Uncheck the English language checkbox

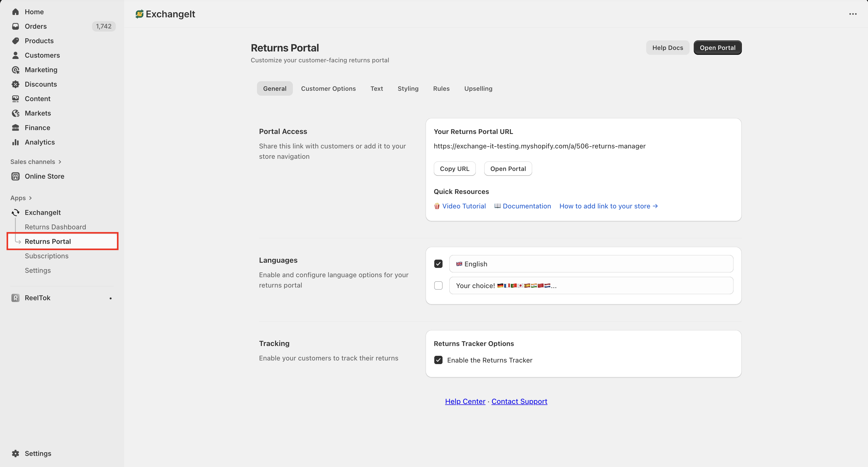(438, 264)
